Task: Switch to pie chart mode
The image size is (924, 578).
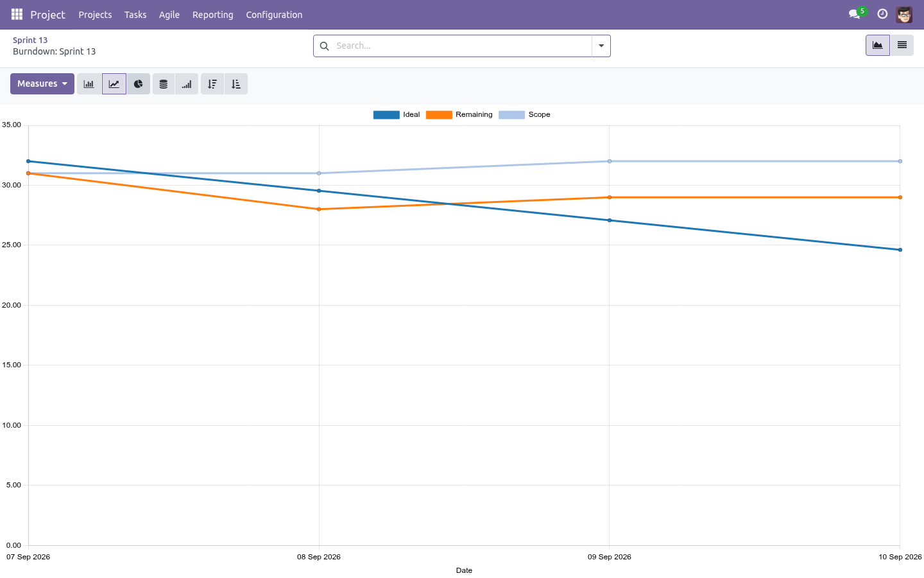Action: tap(138, 84)
